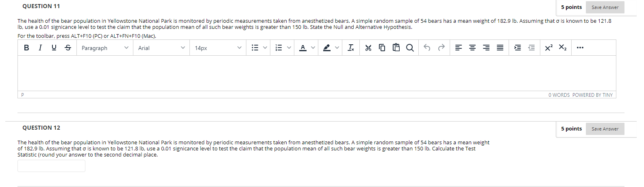Apply the highlight color button
The height and width of the screenshot is (187, 644).
[x=326, y=48]
